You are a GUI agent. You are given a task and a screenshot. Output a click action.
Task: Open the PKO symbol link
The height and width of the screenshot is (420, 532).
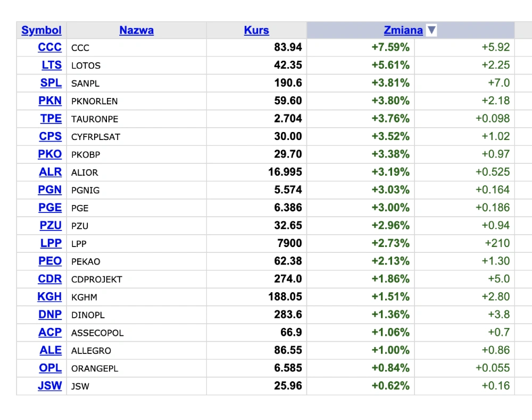[49, 154]
